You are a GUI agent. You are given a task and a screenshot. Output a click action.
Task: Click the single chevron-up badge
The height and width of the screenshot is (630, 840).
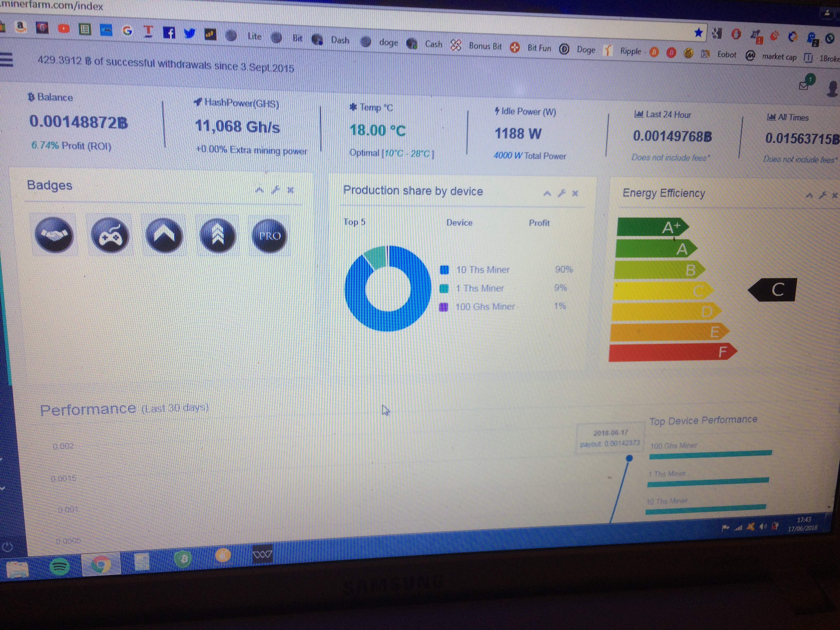click(x=164, y=235)
